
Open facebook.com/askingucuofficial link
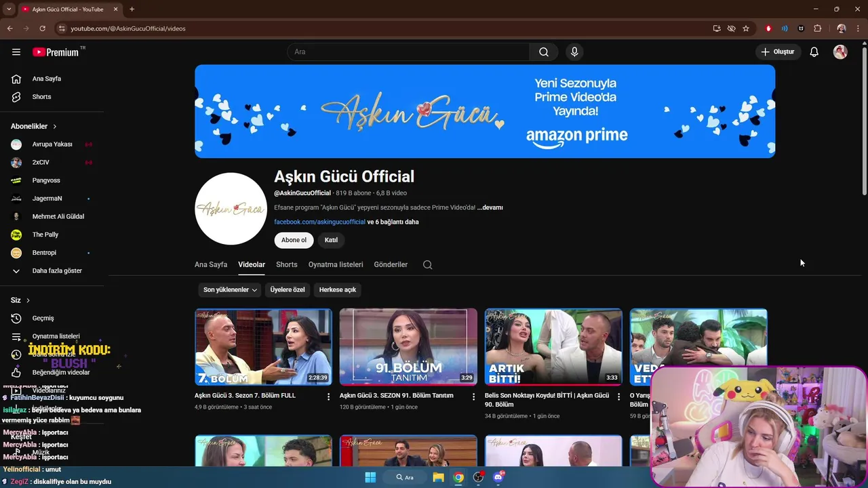[x=319, y=222]
